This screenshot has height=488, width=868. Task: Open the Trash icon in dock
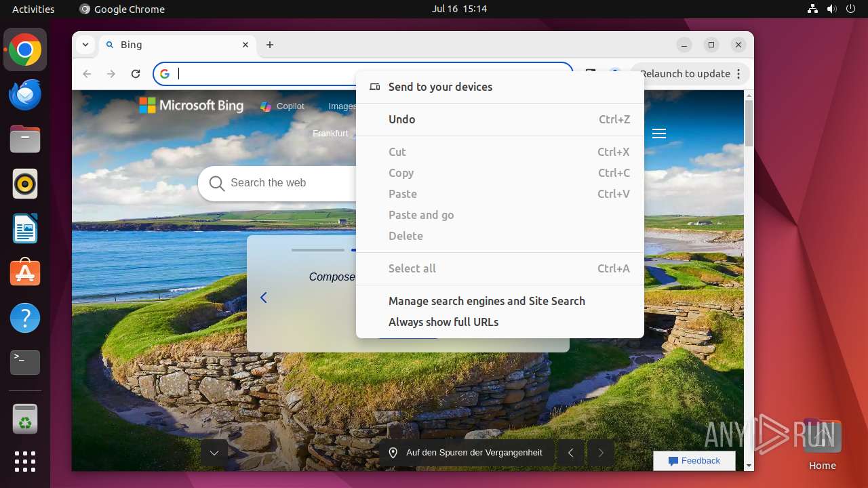pos(25,419)
